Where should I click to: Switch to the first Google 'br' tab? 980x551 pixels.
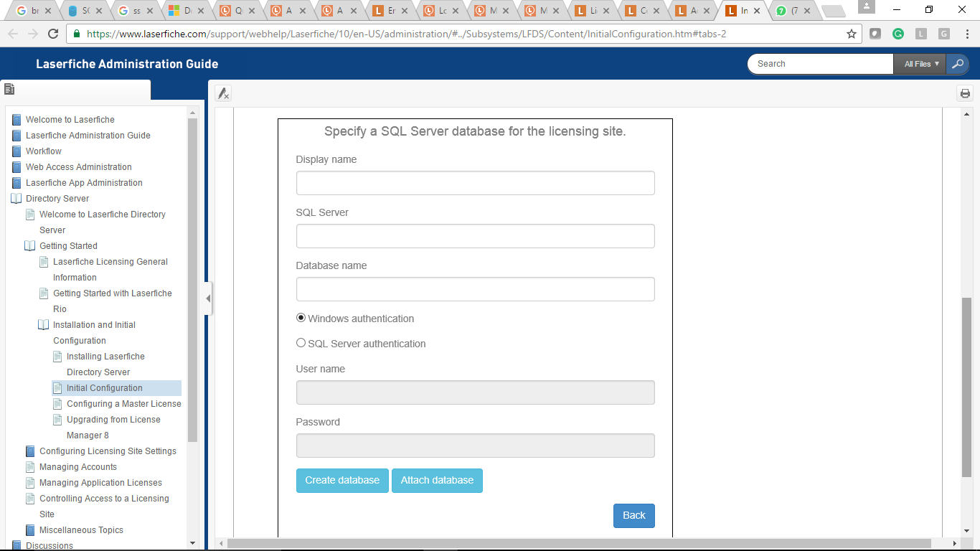34,11
